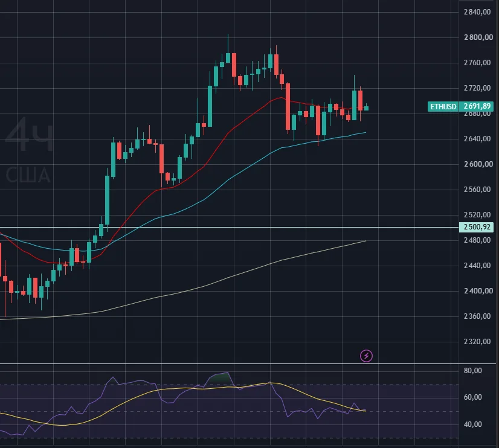The height and width of the screenshot is (448, 499).
Task: Click the 2 720,00 price scale label
Action: click(x=477, y=88)
